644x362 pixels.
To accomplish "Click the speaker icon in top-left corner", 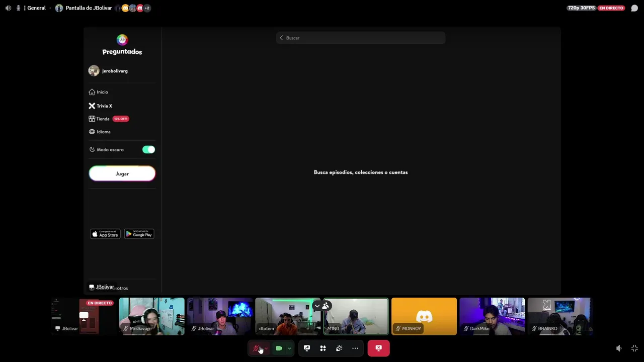I will point(8,8).
